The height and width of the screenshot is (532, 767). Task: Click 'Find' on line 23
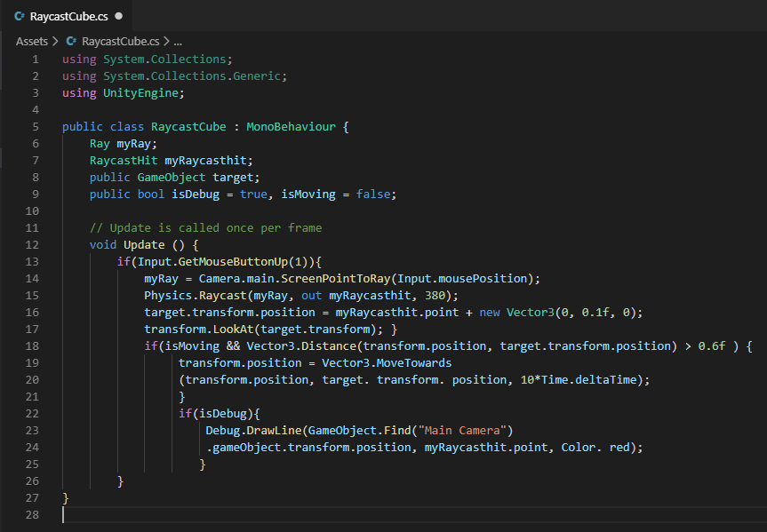tap(397, 430)
